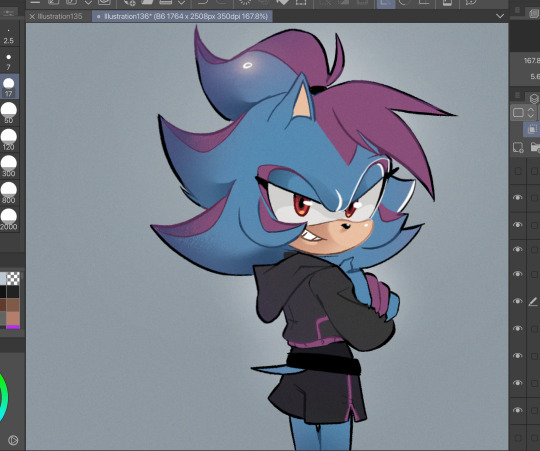The width and height of the screenshot is (540, 451).
Task: Select the 7 brush size preset
Action: point(9,61)
